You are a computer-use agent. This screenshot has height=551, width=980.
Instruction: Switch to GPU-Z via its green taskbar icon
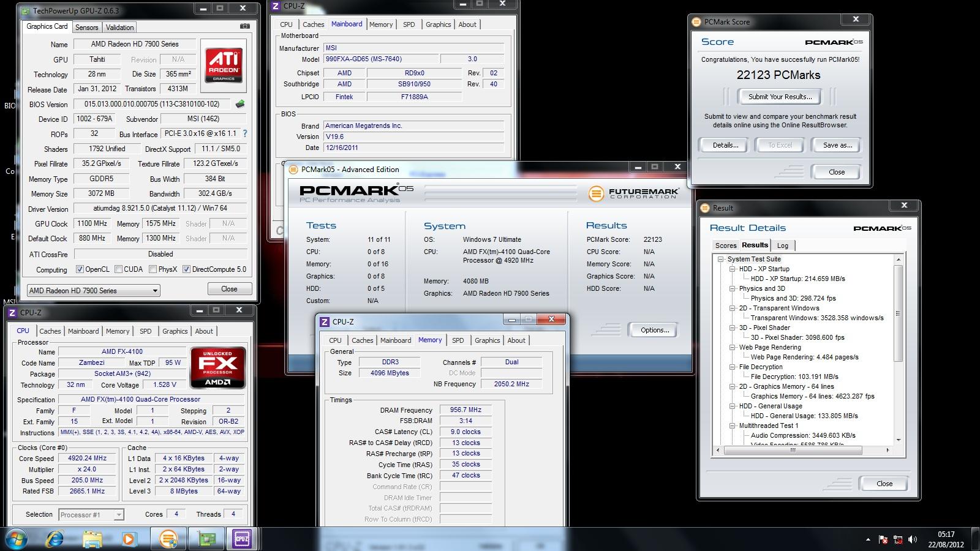pyautogui.click(x=206, y=539)
